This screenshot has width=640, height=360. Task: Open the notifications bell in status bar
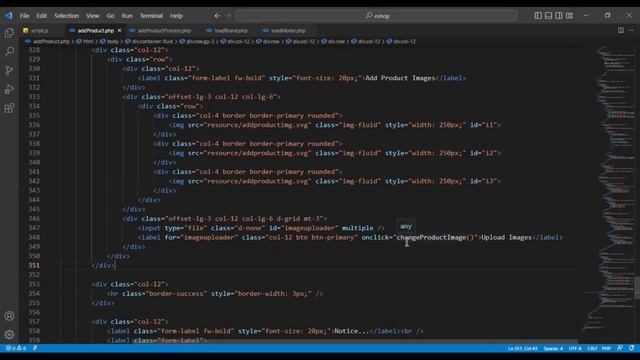[x=631, y=348]
